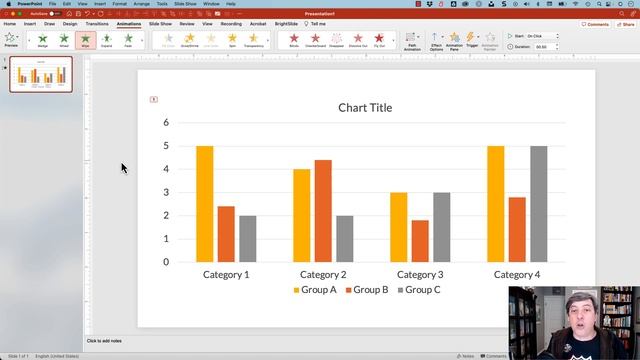
Task: Adjust the Duration stepper arrows
Action: click(557, 47)
